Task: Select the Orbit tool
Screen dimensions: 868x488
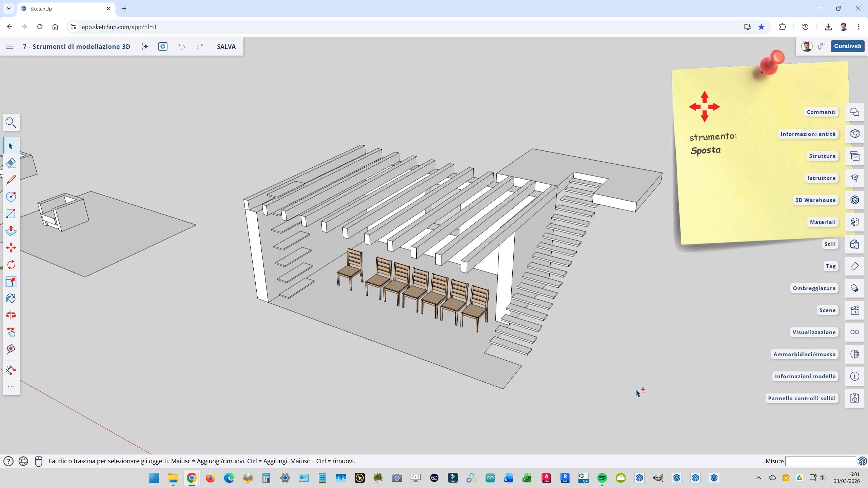Action: coord(11,315)
